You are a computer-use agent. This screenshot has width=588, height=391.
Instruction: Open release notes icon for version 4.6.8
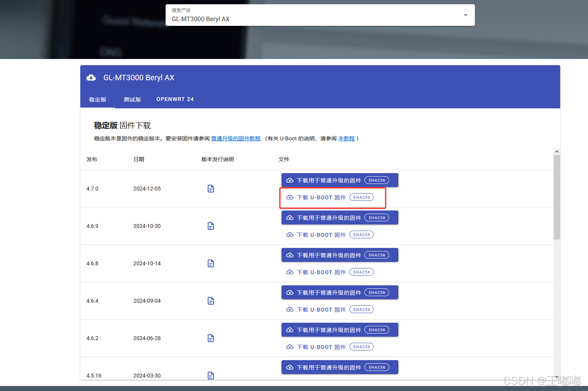[x=211, y=263]
